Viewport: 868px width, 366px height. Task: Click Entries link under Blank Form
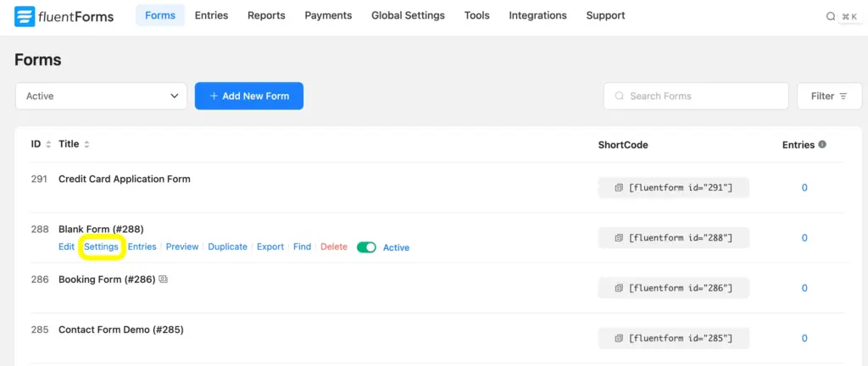(x=142, y=247)
